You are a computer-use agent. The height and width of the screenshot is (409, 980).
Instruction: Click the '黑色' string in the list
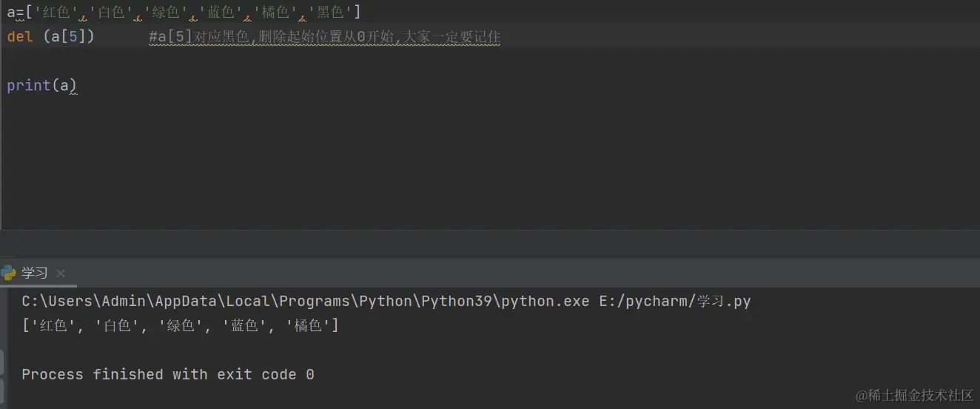(x=330, y=12)
